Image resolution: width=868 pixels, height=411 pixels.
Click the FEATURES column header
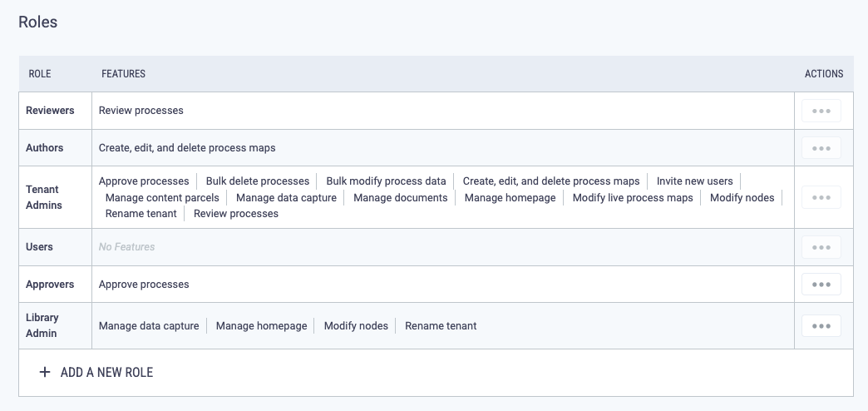(123, 74)
